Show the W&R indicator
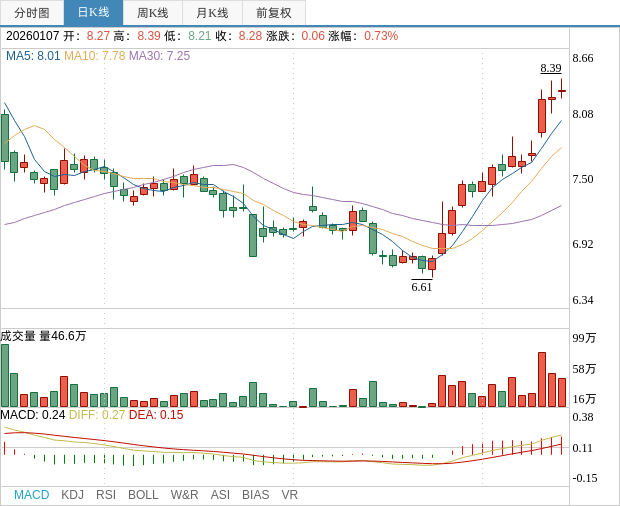The width and height of the screenshot is (620, 506). [184, 494]
